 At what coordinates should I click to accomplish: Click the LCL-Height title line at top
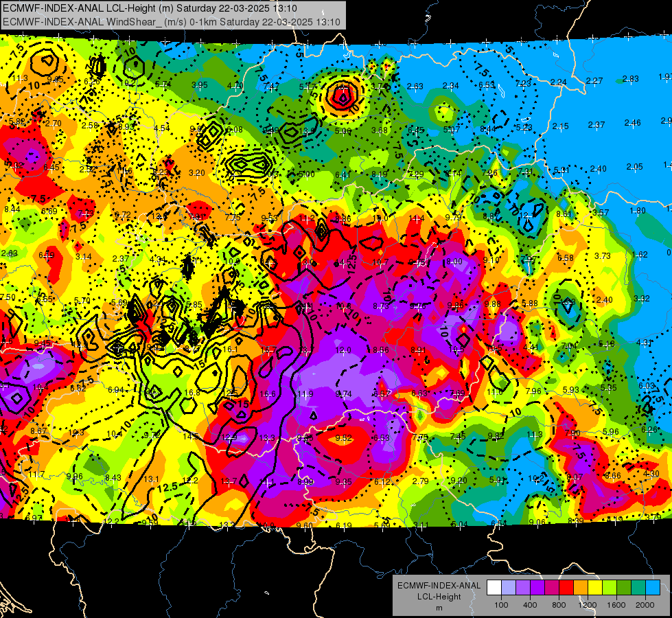[150, 8]
